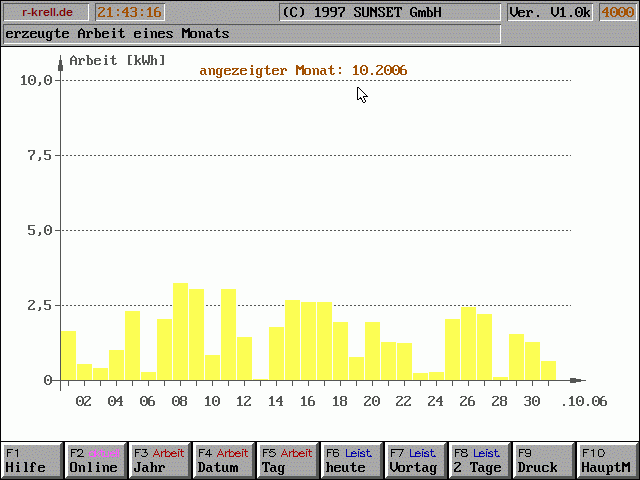The image size is (640, 480).
Task: Show F7 Leistung Vortag chart
Action: point(414,460)
